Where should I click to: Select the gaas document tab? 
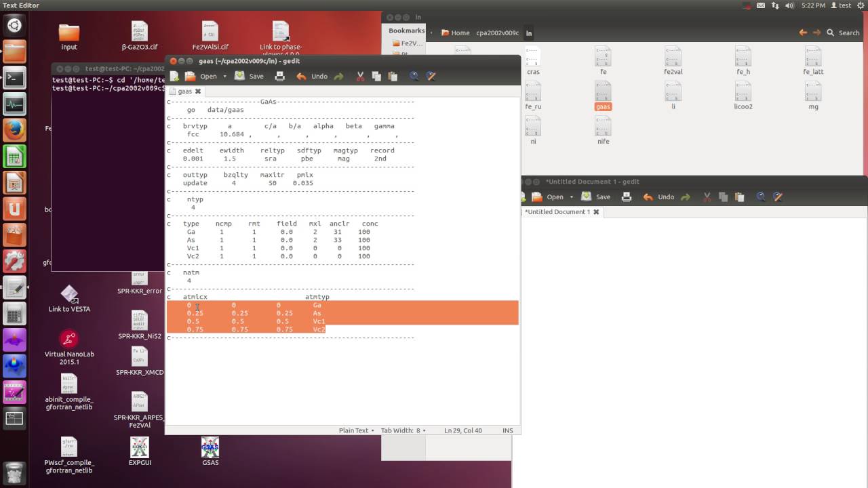coord(184,91)
